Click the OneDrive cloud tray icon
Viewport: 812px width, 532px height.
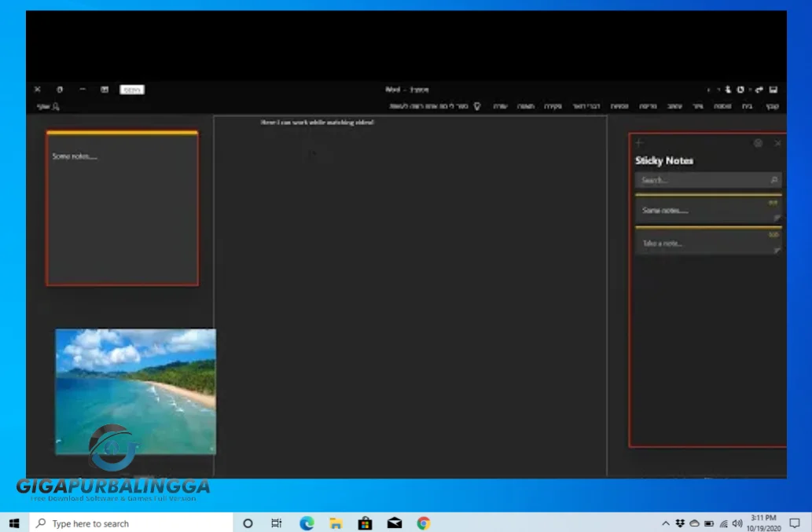tap(694, 523)
